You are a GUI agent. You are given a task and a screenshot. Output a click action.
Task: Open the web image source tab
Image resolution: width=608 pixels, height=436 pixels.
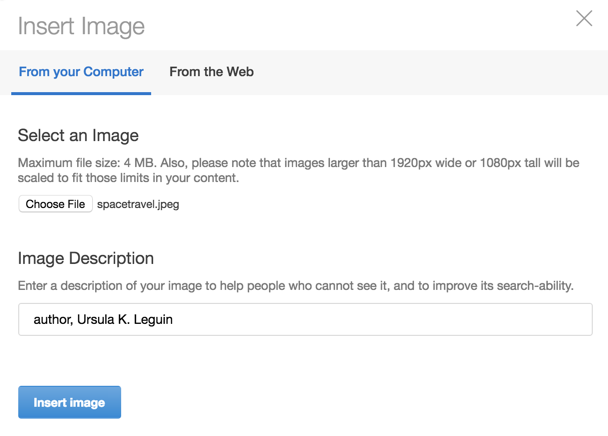click(211, 72)
